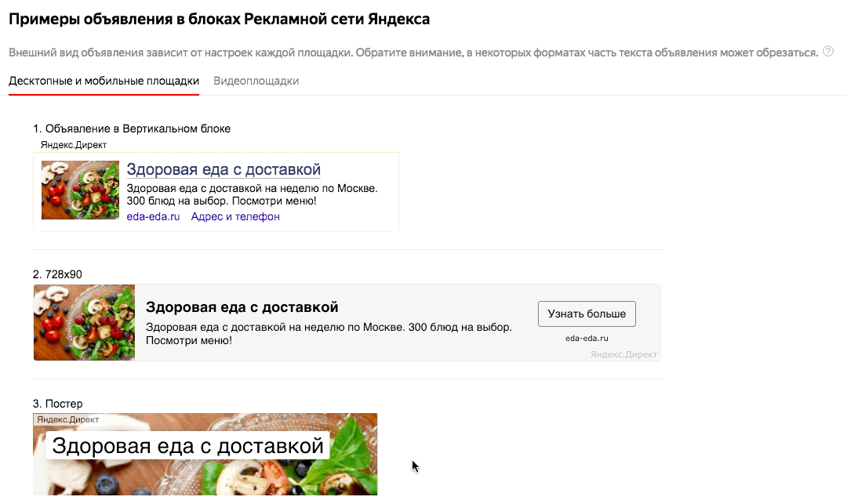Image resolution: width=847 pixels, height=504 pixels.
Task: Click the page title Примеры объявления в блоках
Action: [x=220, y=19]
